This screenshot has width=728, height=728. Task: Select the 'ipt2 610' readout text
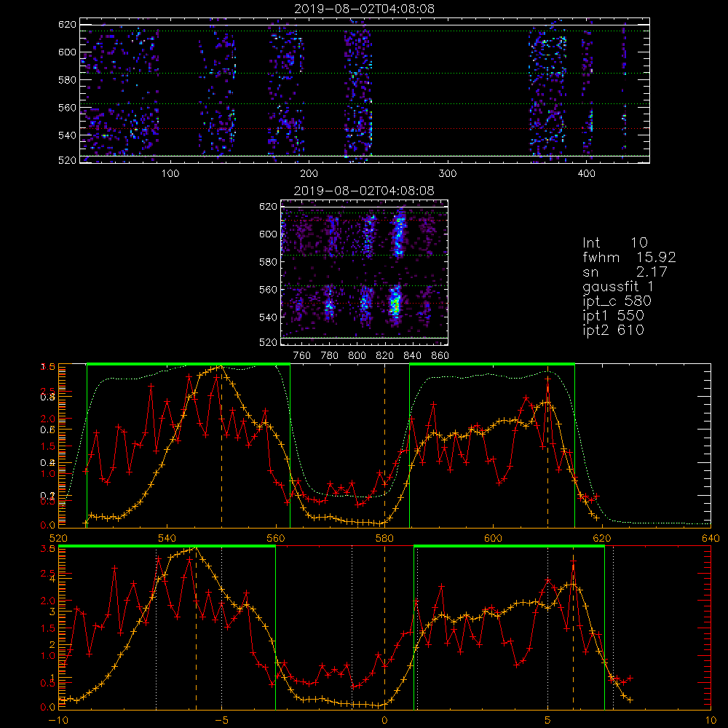[x=613, y=330]
